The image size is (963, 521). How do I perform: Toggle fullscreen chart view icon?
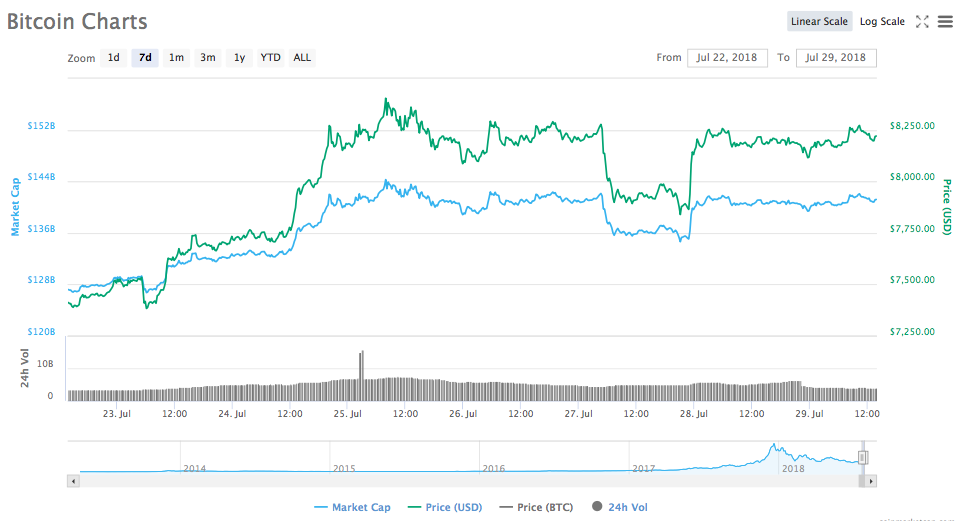pos(922,22)
